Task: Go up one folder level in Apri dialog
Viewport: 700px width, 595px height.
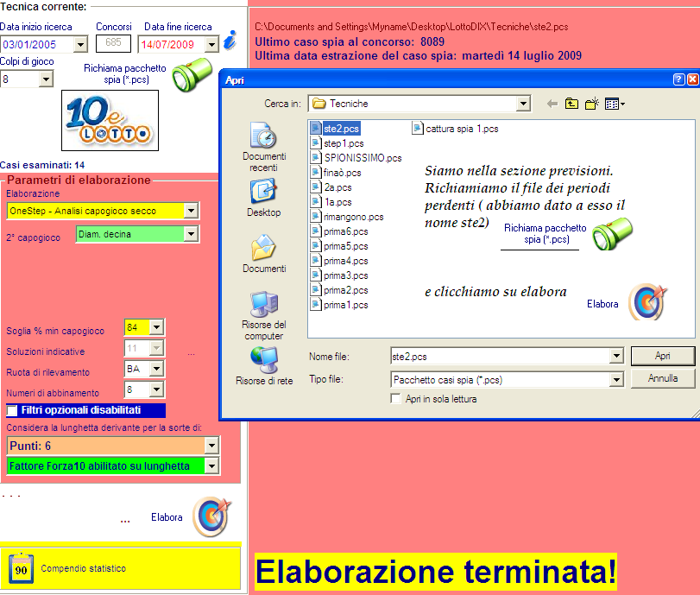Action: coord(571,104)
